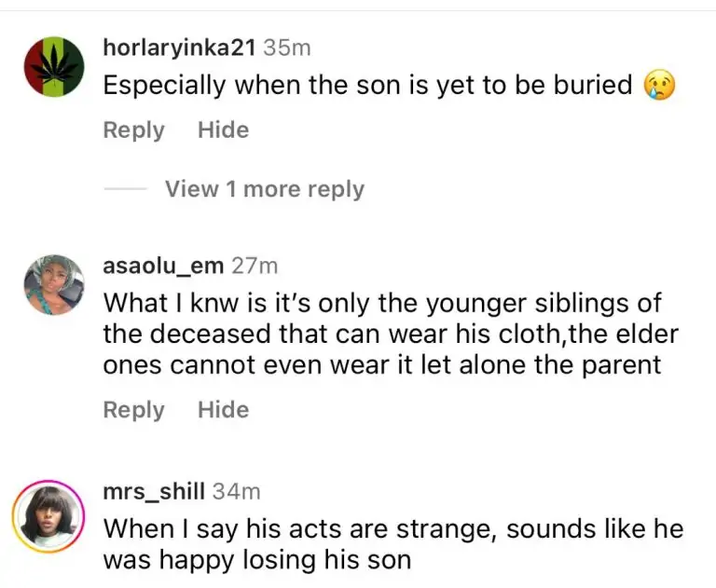The height and width of the screenshot is (588, 716).
Task: Reply to horlaryinka21's comment
Action: point(133,130)
